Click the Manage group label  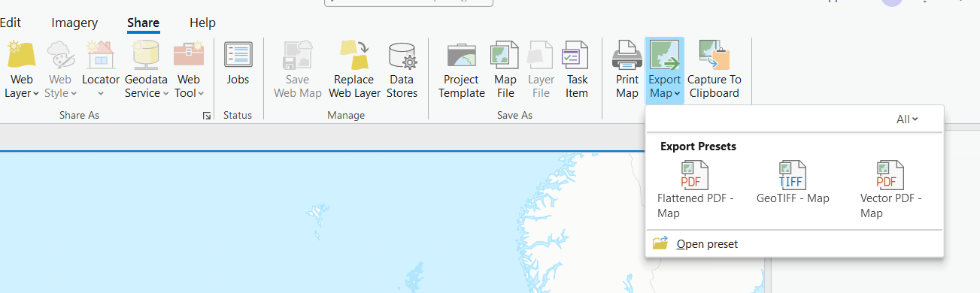(x=346, y=116)
